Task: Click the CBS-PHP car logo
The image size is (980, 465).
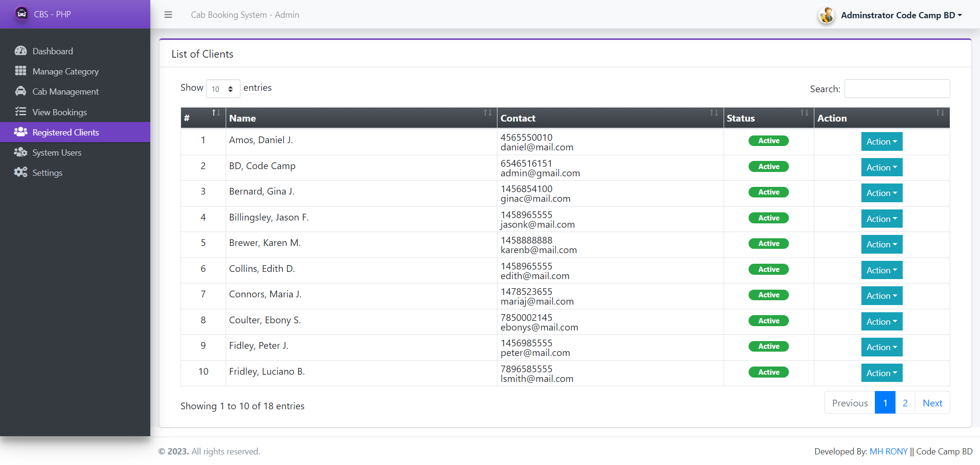Action: (21, 13)
